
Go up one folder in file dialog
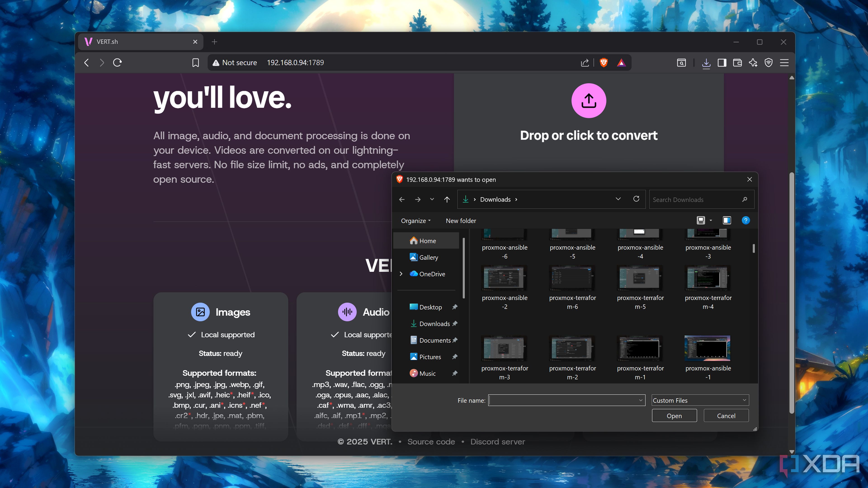[447, 199]
